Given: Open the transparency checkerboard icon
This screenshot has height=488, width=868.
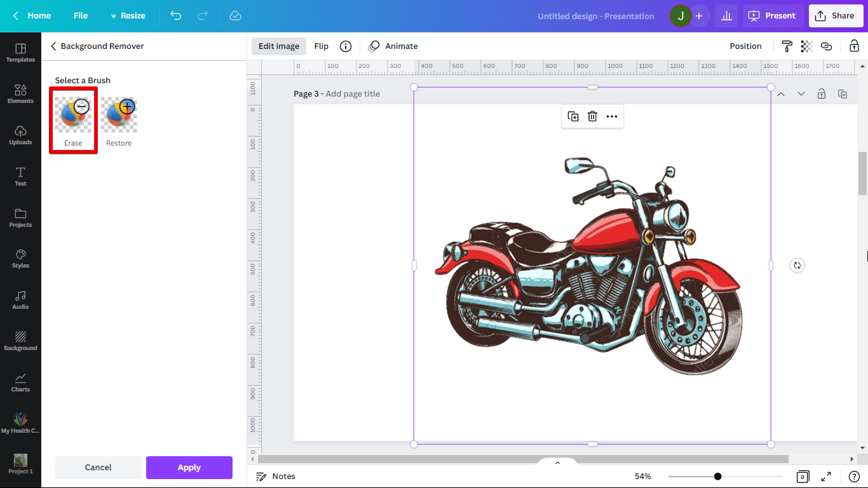Looking at the screenshot, I should point(806,46).
